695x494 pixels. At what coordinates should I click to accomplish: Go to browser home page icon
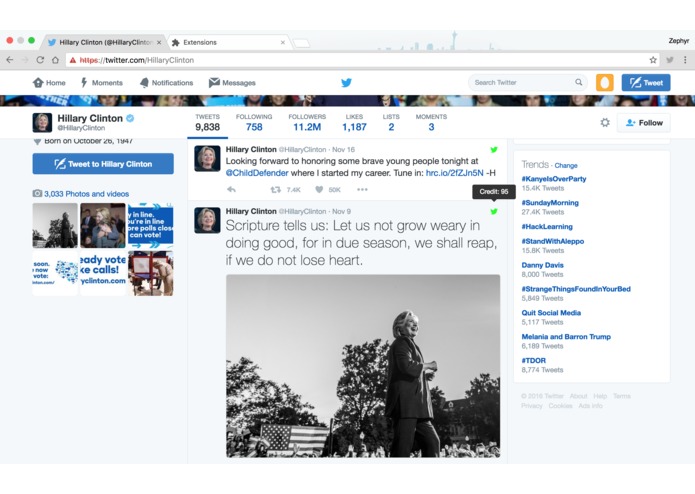pyautogui.click(x=55, y=60)
